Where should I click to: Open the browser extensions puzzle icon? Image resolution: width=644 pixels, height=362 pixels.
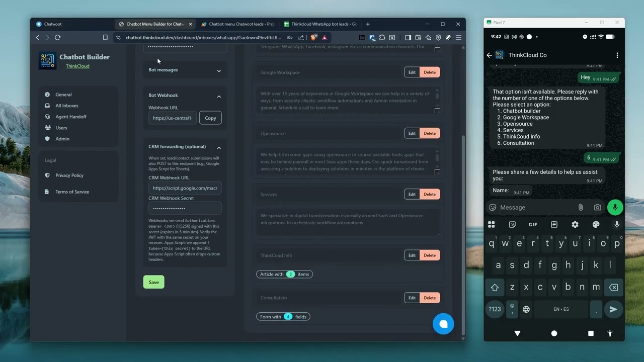(x=382, y=38)
